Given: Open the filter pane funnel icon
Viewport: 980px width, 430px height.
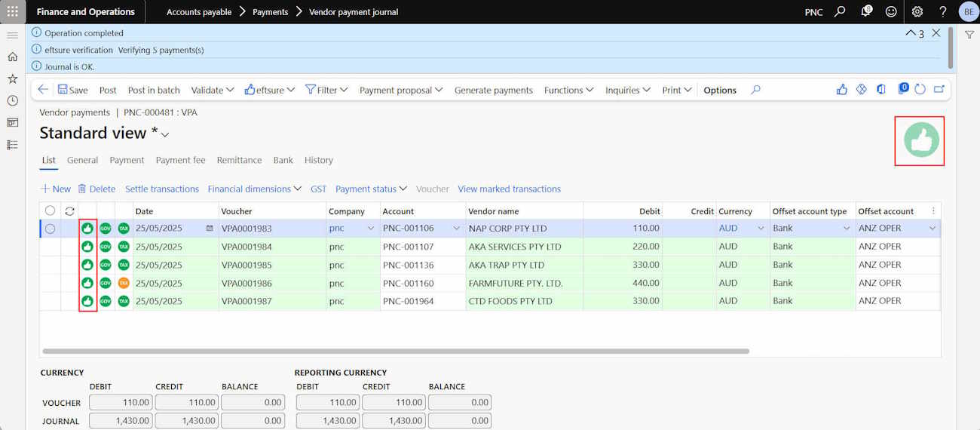Looking at the screenshot, I should [x=970, y=35].
